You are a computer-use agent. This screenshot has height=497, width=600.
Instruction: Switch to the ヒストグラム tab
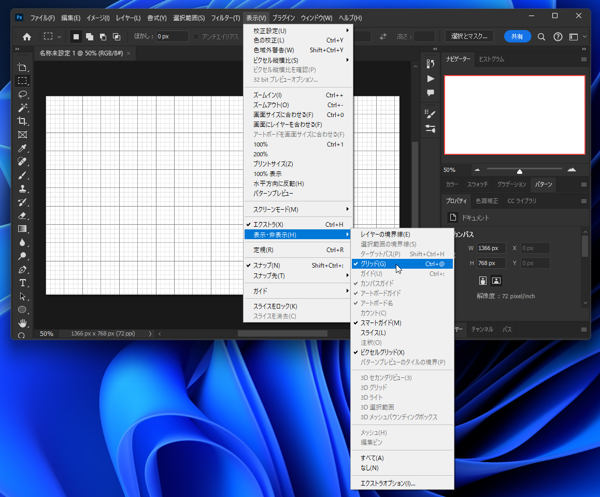pos(492,59)
